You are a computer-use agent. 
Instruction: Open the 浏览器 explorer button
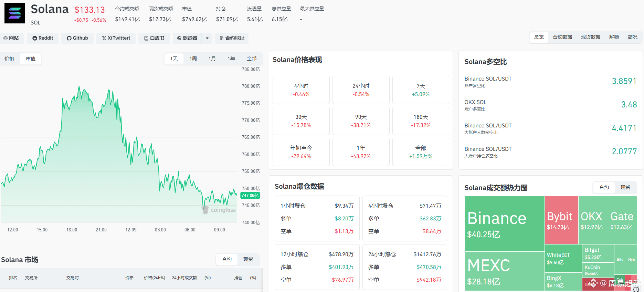coord(188,38)
